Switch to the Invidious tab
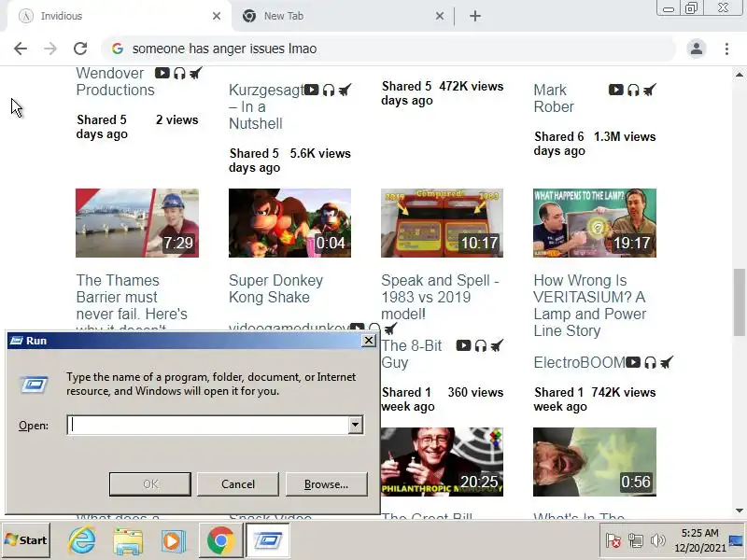 click(120, 16)
